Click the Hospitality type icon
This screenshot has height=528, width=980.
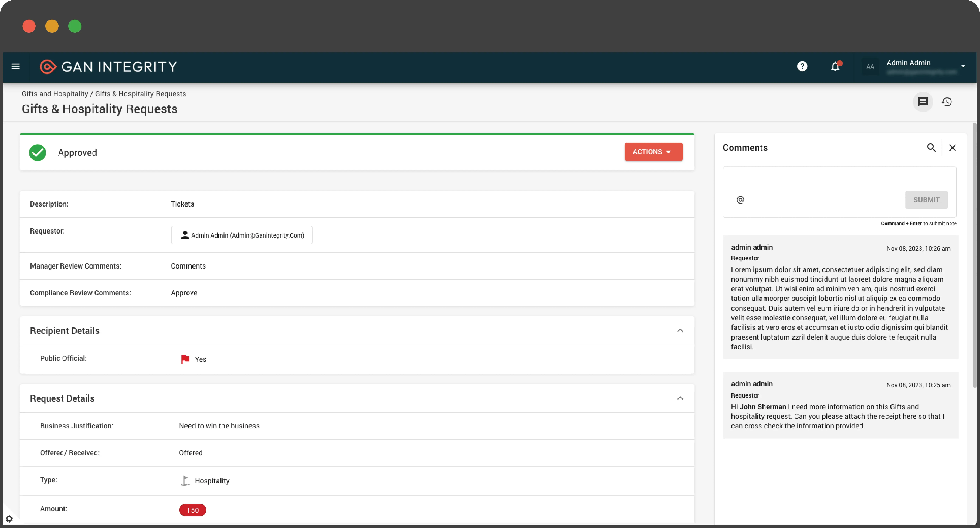click(x=185, y=481)
